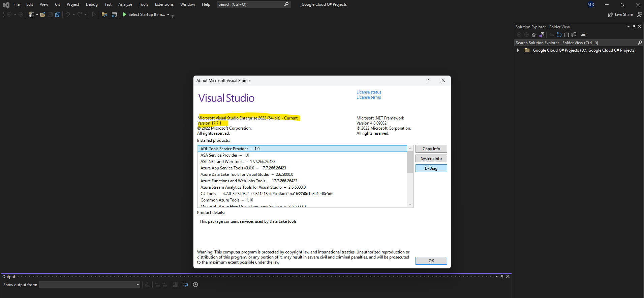644x298 pixels.
Task: Click the Save All toolbar icon
Action: pos(58,15)
